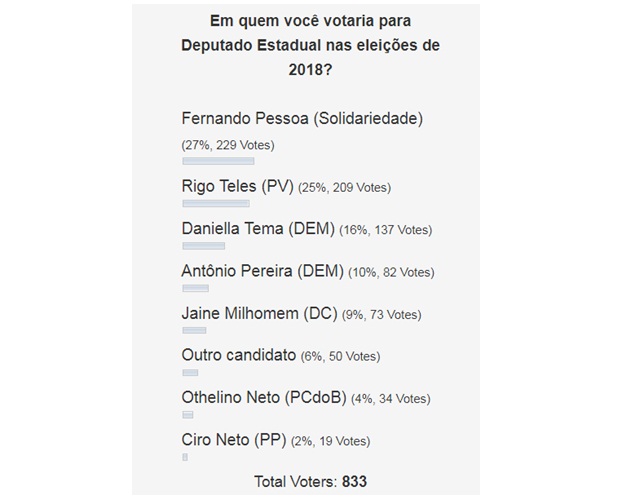Click Rigo Teles' 25% result bar

click(216, 203)
